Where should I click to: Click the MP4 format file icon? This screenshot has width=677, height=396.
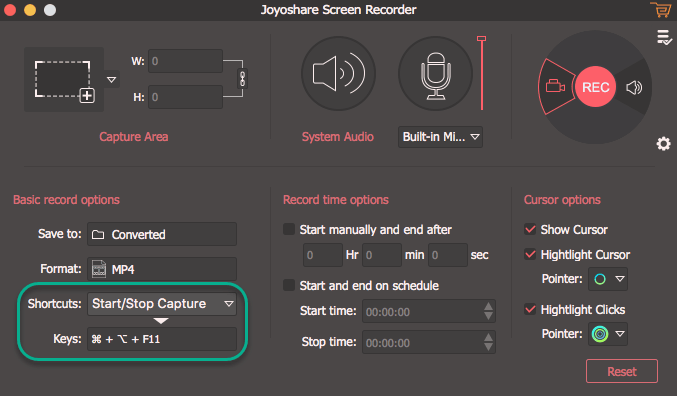pos(99,269)
